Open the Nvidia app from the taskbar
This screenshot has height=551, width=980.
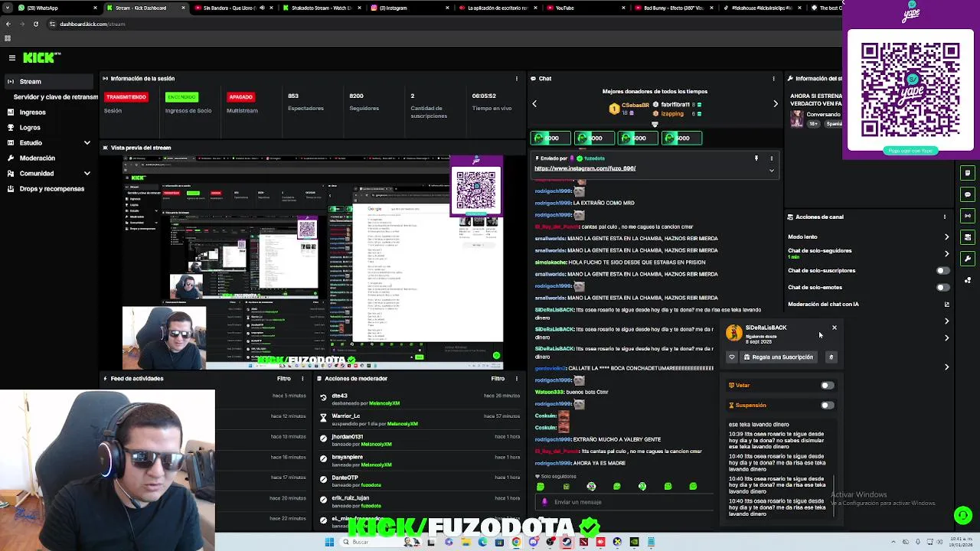coord(634,542)
